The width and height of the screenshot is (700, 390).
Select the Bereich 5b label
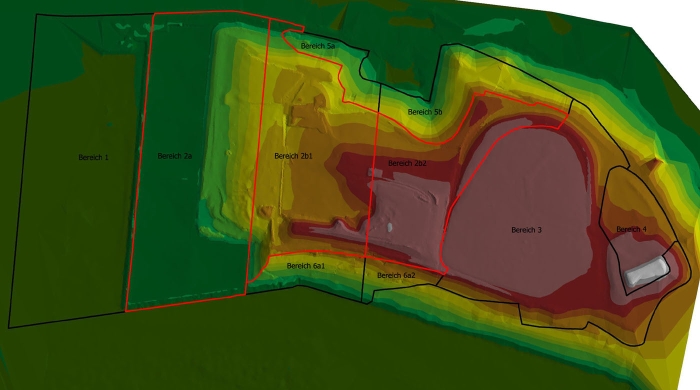pyautogui.click(x=425, y=112)
